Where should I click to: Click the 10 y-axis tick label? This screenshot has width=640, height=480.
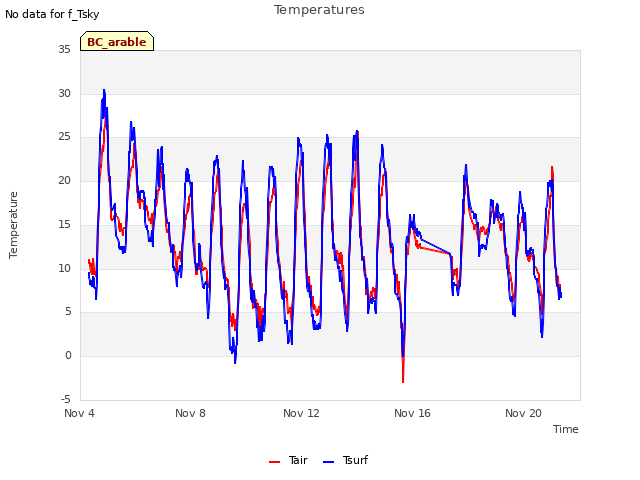(x=64, y=268)
